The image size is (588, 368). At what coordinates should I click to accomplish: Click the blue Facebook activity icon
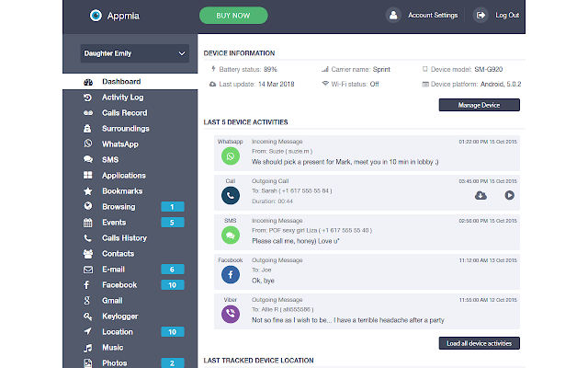pyautogui.click(x=231, y=275)
